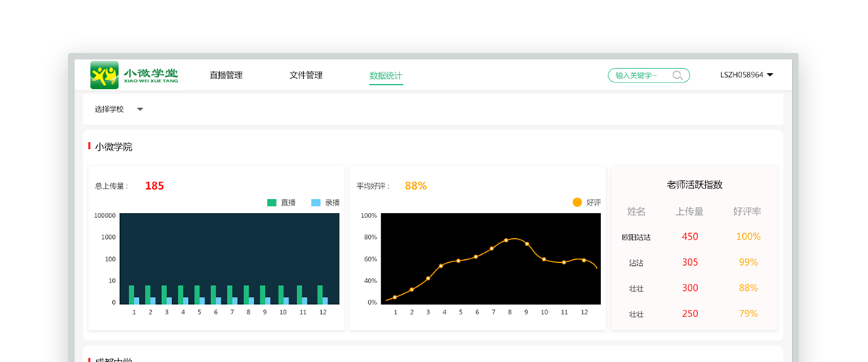Click upload count 250
Screen dimensions: 868x362
point(690,314)
